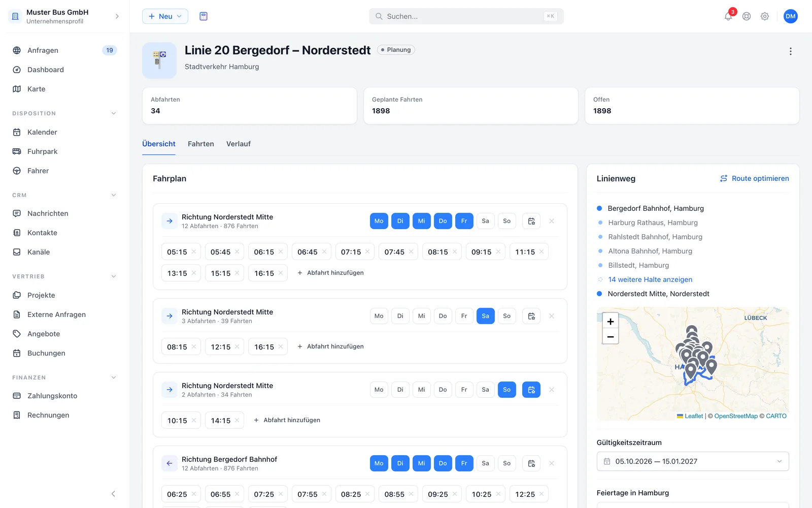The width and height of the screenshot is (812, 508).
Task: Open the settings gear icon
Action: click(x=765, y=16)
